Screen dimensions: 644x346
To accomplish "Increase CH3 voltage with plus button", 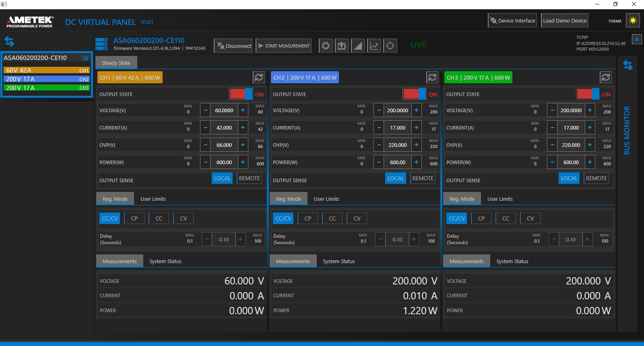I will (x=590, y=110).
